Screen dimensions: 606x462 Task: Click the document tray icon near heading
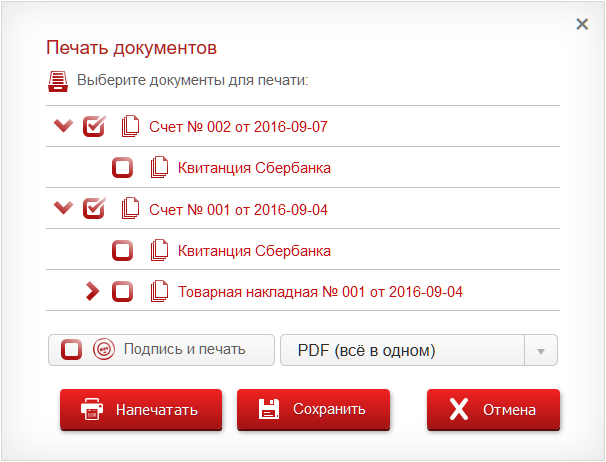[58, 81]
